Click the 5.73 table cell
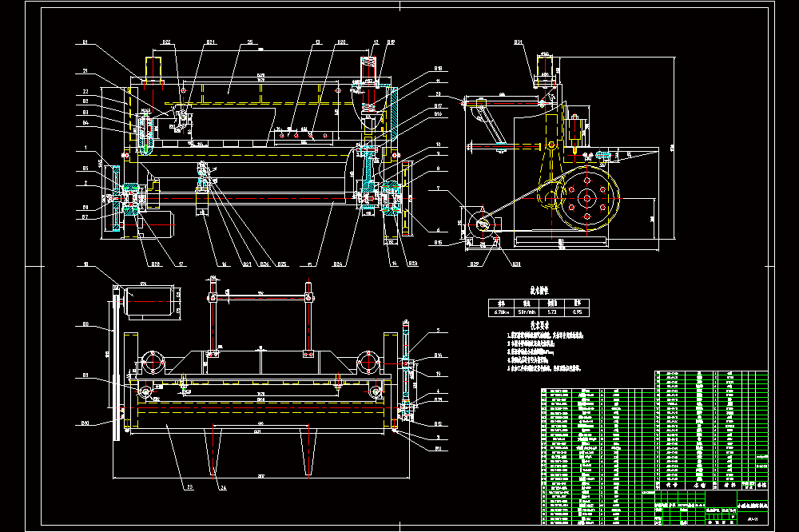This screenshot has width=799, height=532. click(x=552, y=312)
